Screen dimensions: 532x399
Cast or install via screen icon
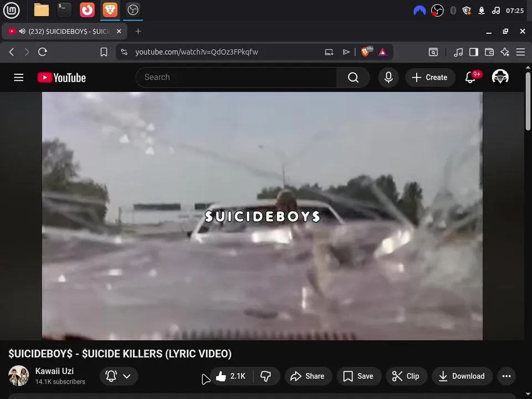tap(329, 52)
